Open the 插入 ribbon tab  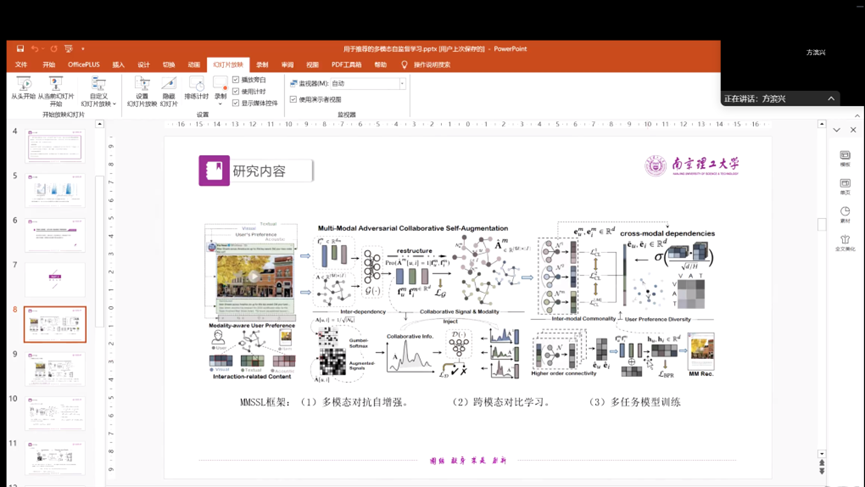point(118,65)
